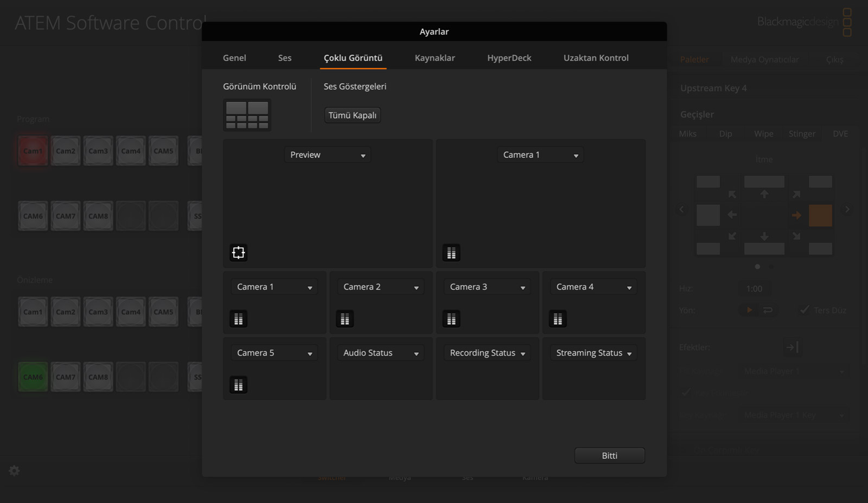
Task: Toggle audio meter in large Camera 1 window
Action: coord(451,253)
